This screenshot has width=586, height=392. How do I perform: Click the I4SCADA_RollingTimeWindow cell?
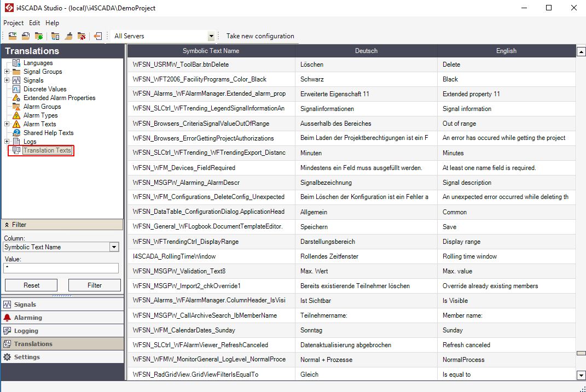click(x=211, y=256)
